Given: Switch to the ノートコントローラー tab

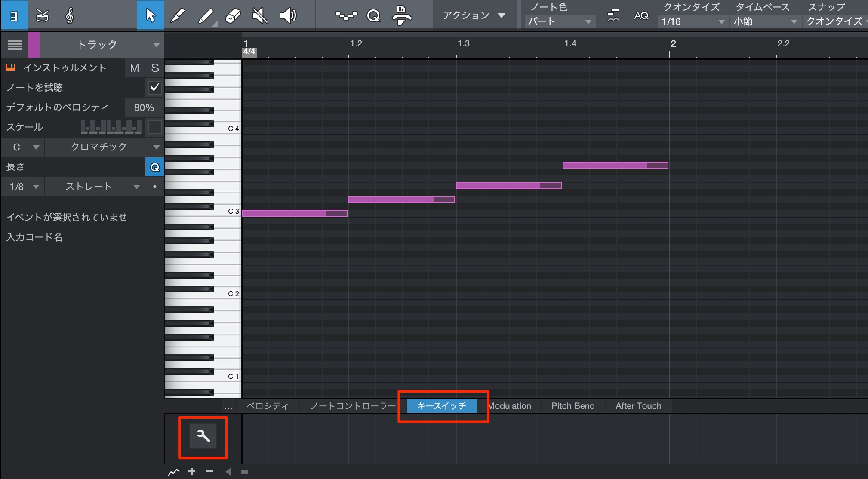Looking at the screenshot, I should coord(353,406).
